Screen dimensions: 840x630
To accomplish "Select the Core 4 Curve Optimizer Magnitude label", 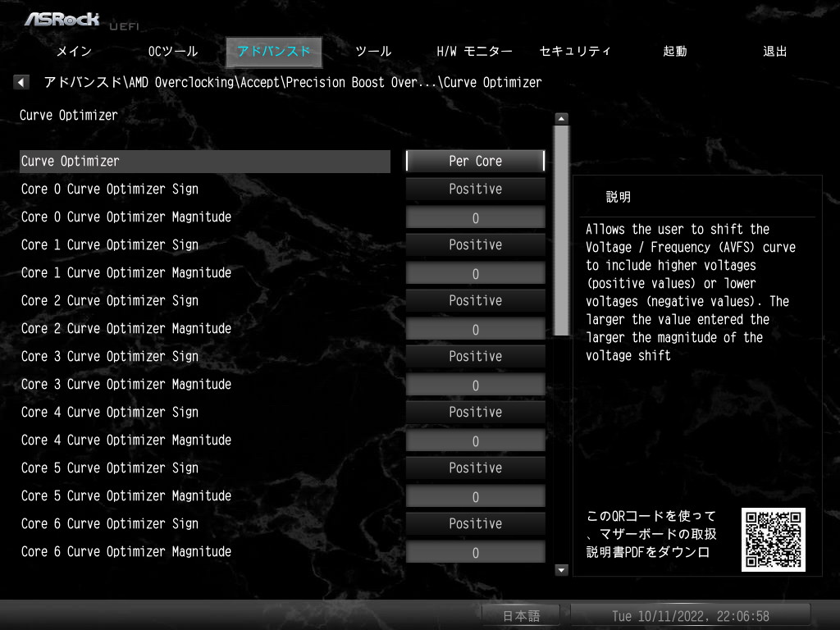I will pyautogui.click(x=126, y=440).
